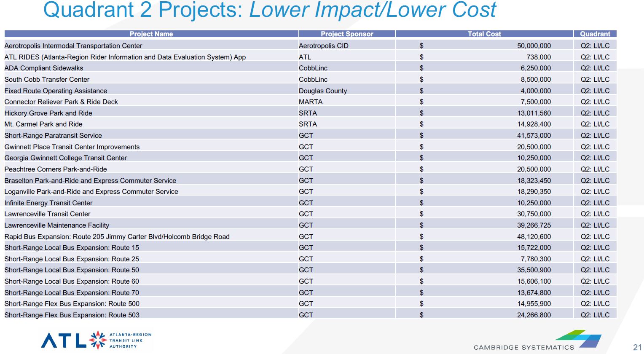Select Loganville Park-and-Ride and Express Commuter Service
The height and width of the screenshot is (354, 644).
(91, 191)
